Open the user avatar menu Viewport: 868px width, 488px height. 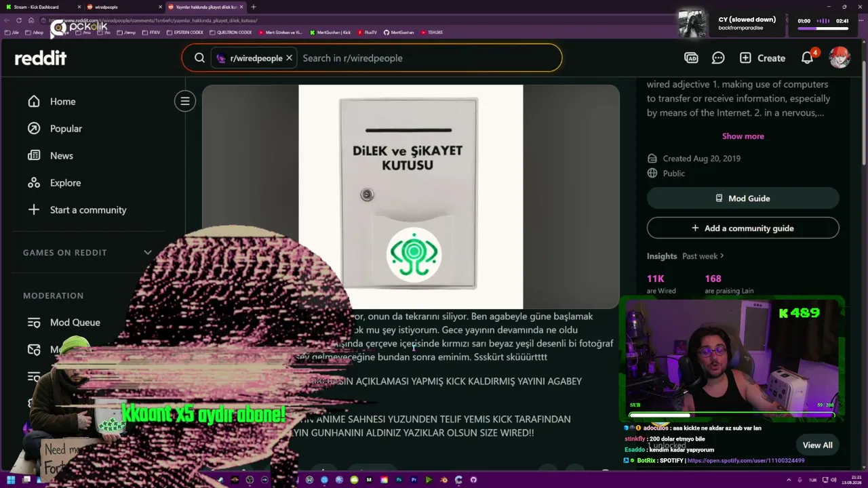pos(840,58)
